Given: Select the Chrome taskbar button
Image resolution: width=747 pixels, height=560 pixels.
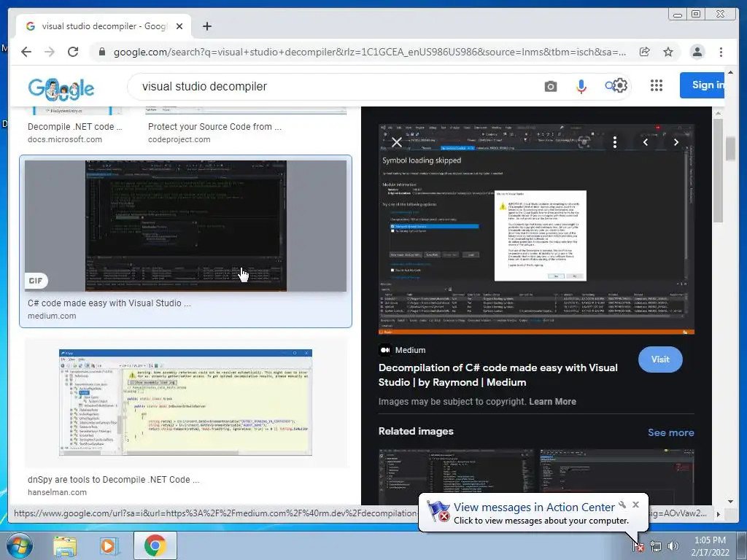Looking at the screenshot, I should click(155, 545).
